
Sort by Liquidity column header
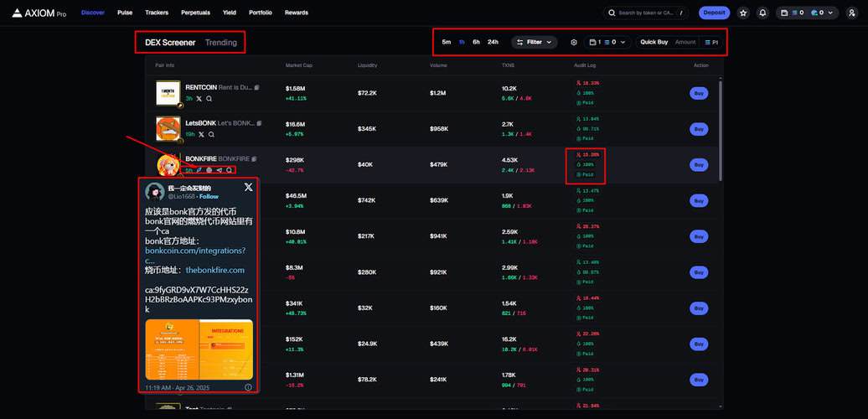[368, 65]
